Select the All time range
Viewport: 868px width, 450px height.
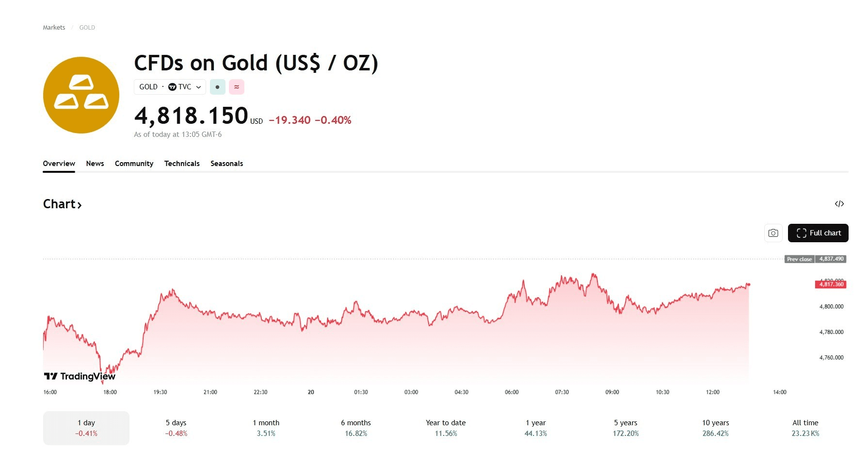805,428
